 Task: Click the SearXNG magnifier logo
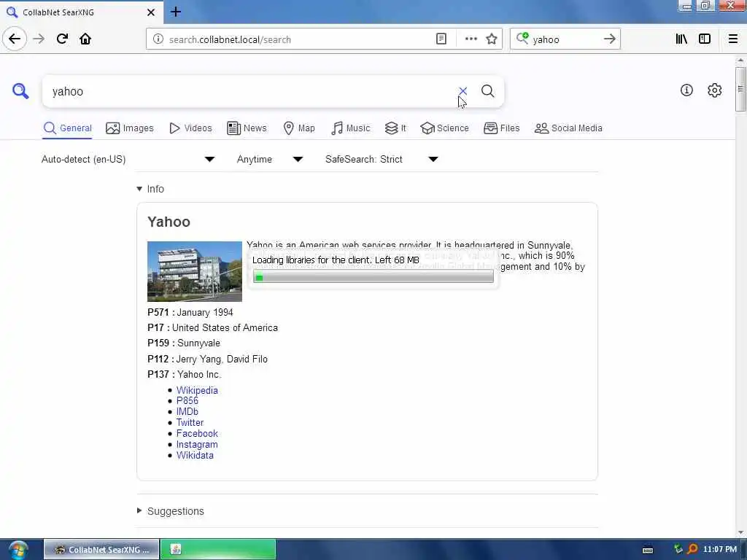coord(20,90)
